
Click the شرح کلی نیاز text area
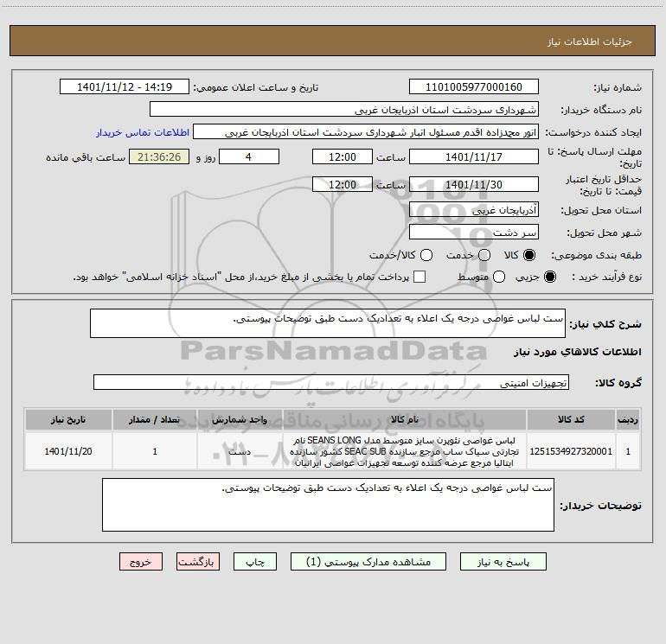pos(328,323)
